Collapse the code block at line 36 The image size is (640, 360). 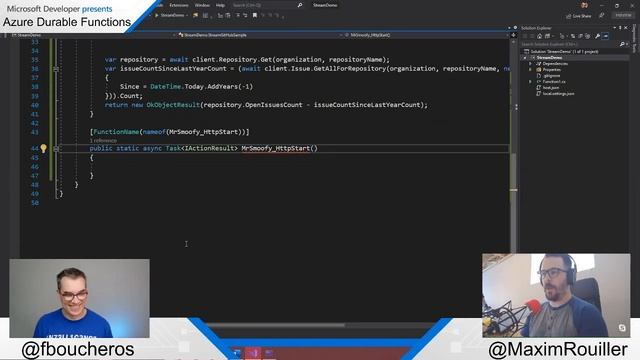56,69
